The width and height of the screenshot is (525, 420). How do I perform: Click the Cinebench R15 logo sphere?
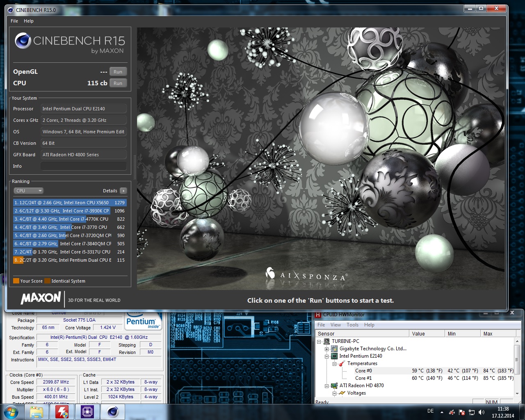pyautogui.click(x=23, y=41)
